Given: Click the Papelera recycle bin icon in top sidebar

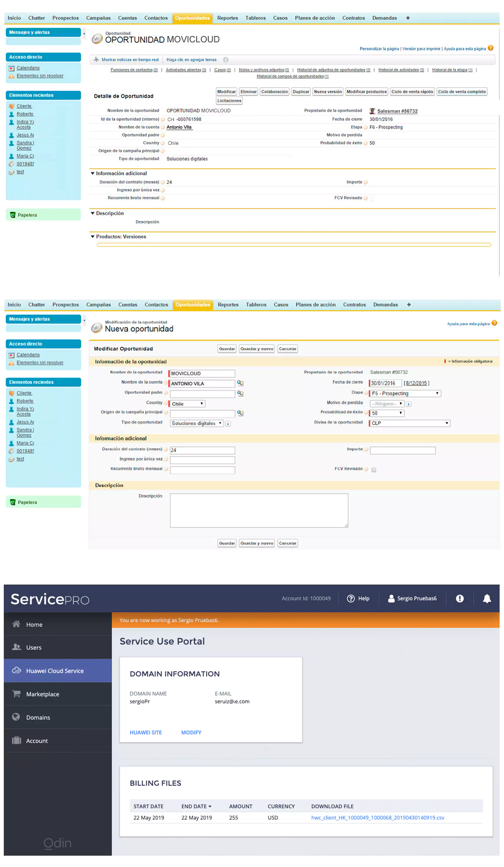Looking at the screenshot, I should pyautogui.click(x=13, y=215).
